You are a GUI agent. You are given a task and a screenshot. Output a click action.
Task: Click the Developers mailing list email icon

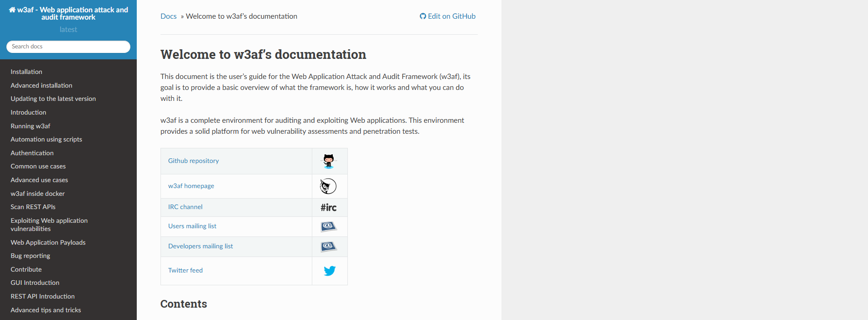(328, 247)
